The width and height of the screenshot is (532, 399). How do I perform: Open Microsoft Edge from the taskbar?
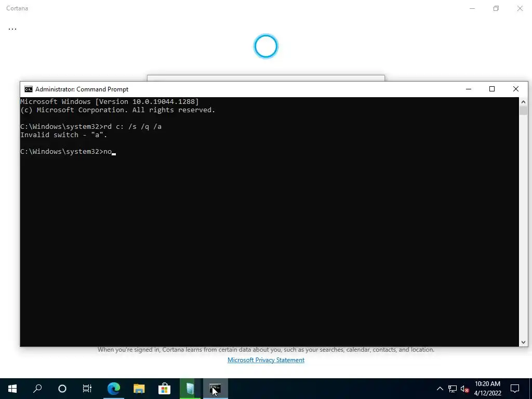pyautogui.click(x=114, y=389)
